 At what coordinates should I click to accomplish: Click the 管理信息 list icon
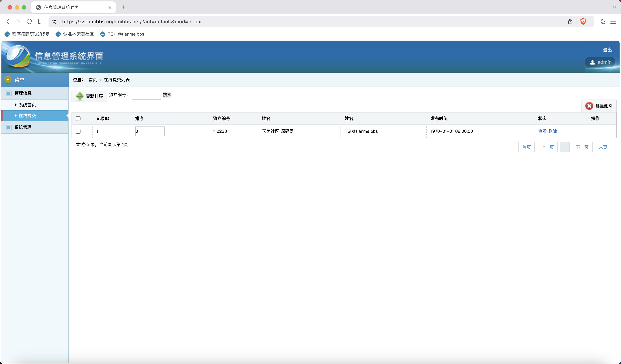click(x=9, y=93)
